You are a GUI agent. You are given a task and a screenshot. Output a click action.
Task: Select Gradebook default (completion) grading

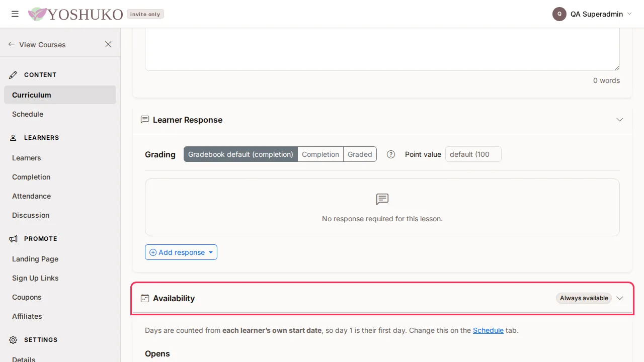pyautogui.click(x=240, y=154)
